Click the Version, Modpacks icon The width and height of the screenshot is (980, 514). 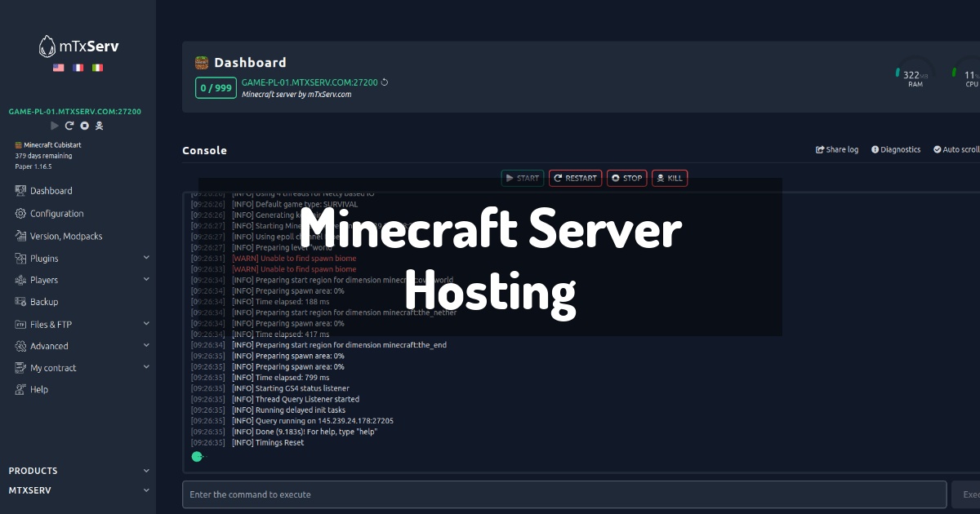pos(21,237)
